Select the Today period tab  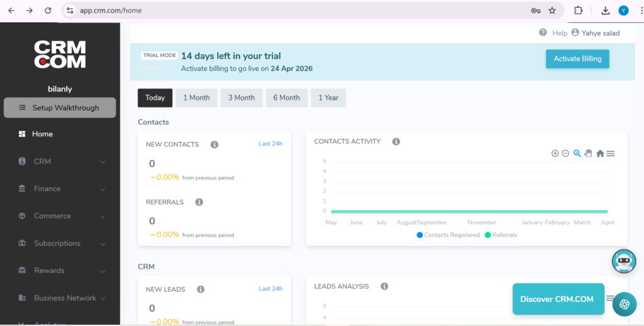coord(155,98)
